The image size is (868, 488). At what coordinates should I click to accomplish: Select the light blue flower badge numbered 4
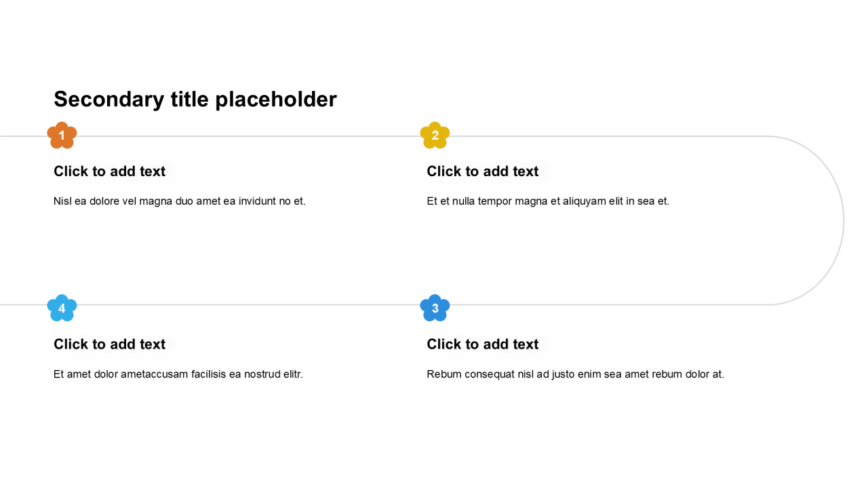(62, 308)
